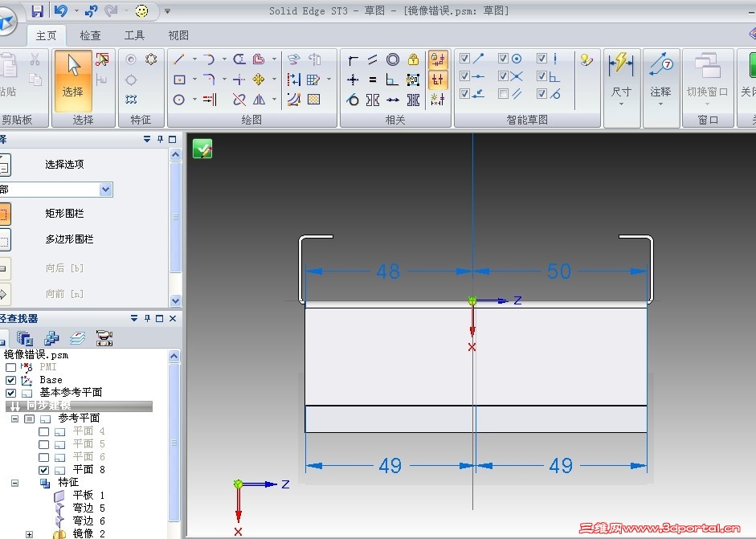The image size is (756, 539).
Task: Click 矩形围栏 selection option
Action: pos(64,214)
